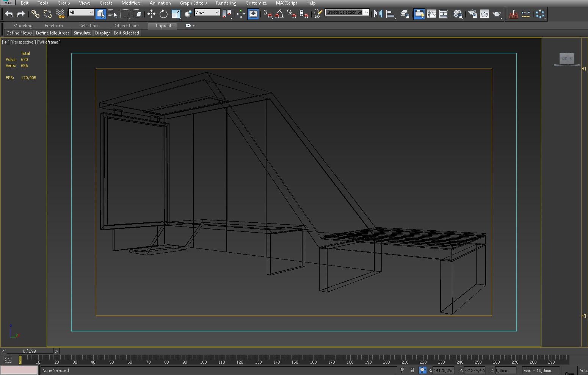This screenshot has width=588, height=375.
Task: Click the Display panel button
Action: tap(102, 33)
